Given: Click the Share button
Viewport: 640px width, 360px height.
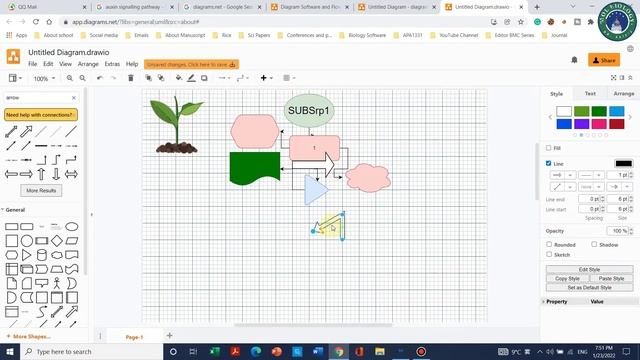Looking at the screenshot, I should tap(604, 60).
